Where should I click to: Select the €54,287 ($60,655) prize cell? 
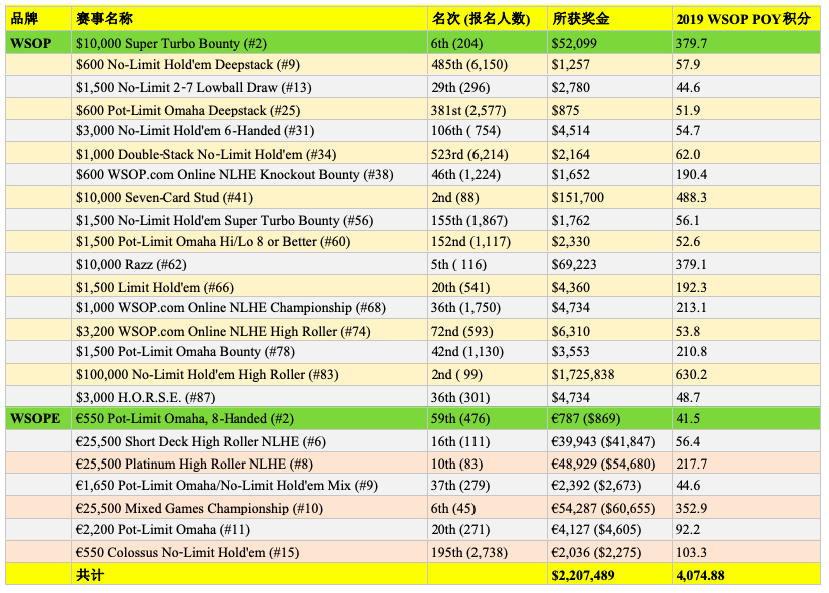click(610, 508)
